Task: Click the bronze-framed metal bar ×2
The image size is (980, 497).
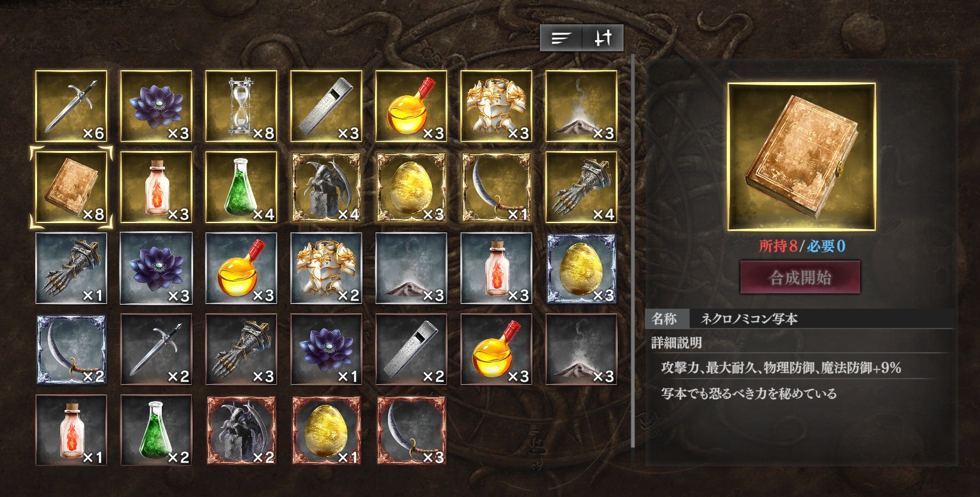Action: point(411,349)
